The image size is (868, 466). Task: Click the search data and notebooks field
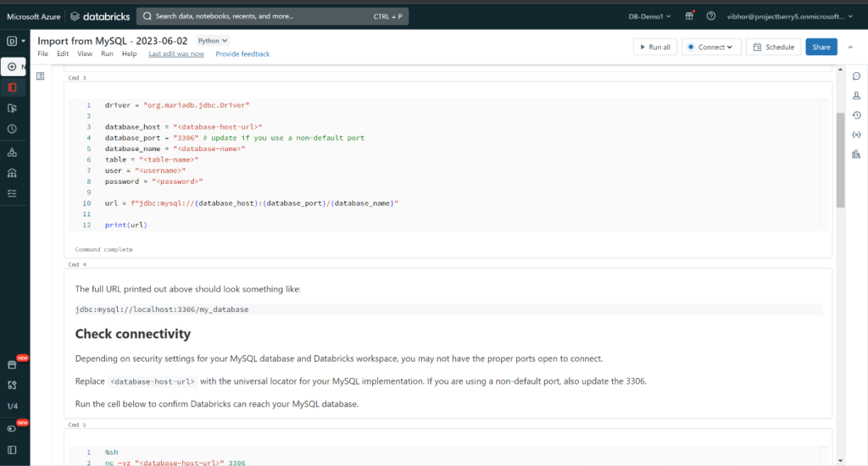pos(273,16)
